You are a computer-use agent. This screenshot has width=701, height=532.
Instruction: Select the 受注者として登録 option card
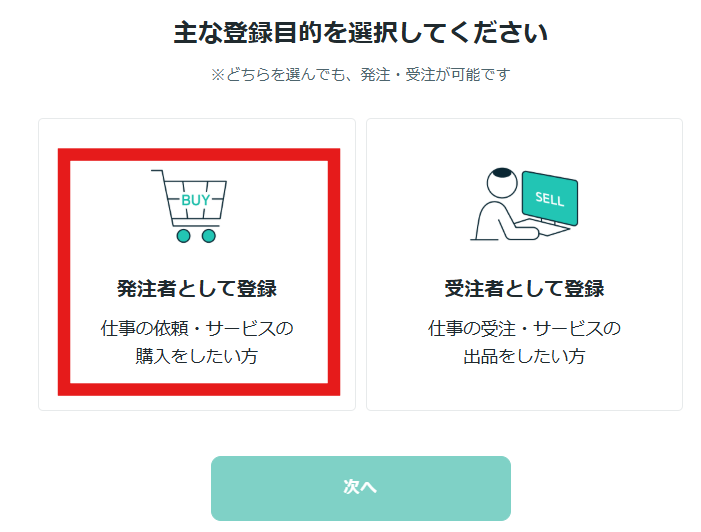pos(524,264)
